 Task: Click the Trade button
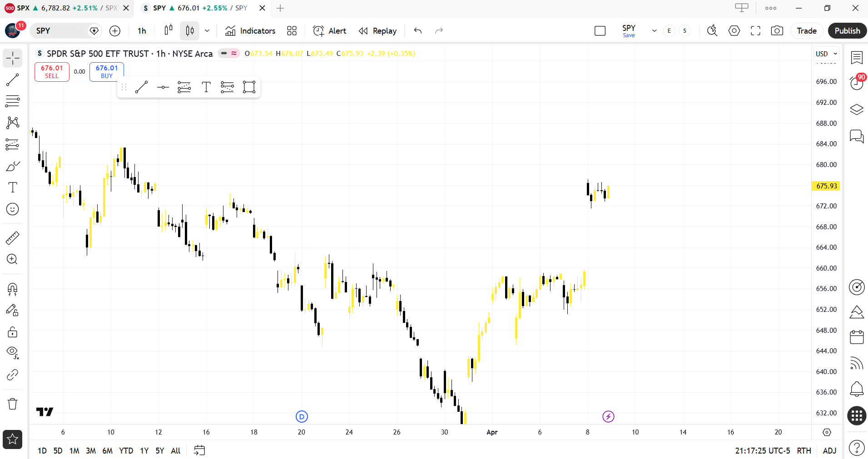(807, 31)
